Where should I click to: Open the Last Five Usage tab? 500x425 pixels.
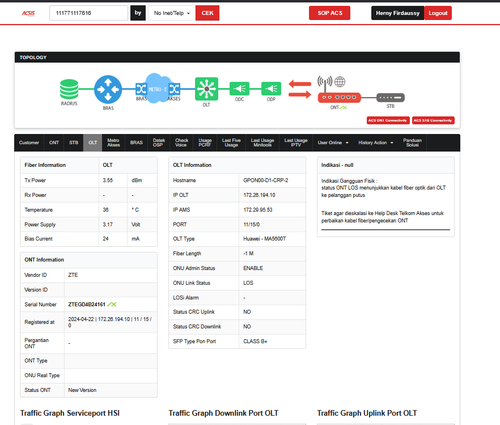(x=231, y=143)
